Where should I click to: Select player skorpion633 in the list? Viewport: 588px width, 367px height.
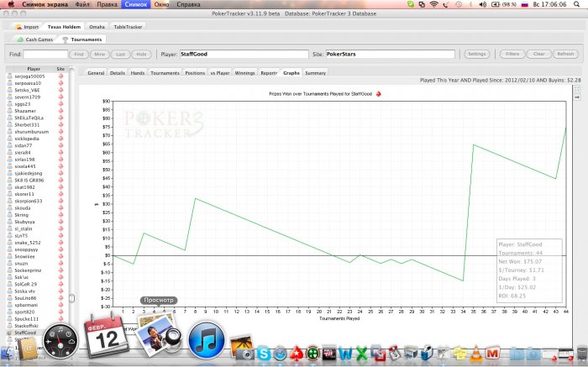tap(28, 202)
